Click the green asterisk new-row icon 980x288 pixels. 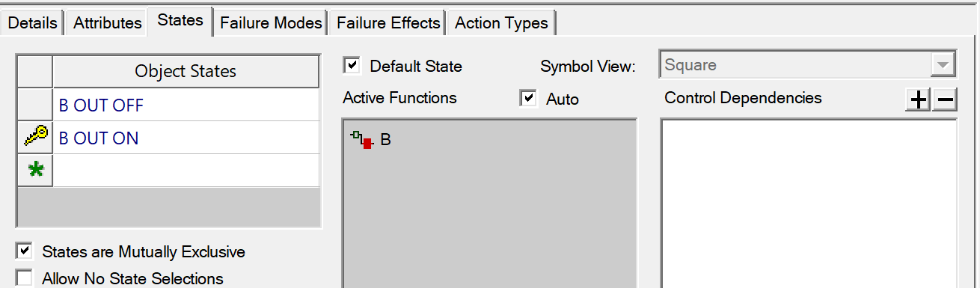[35, 171]
